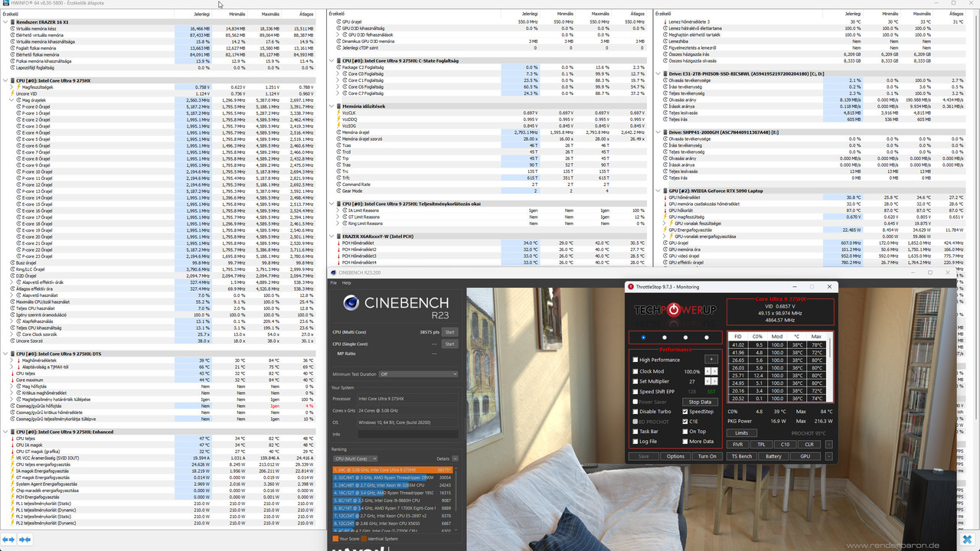Image resolution: width=980 pixels, height=551 pixels.
Task: Click the Info input field in Cinebench
Action: click(x=407, y=434)
